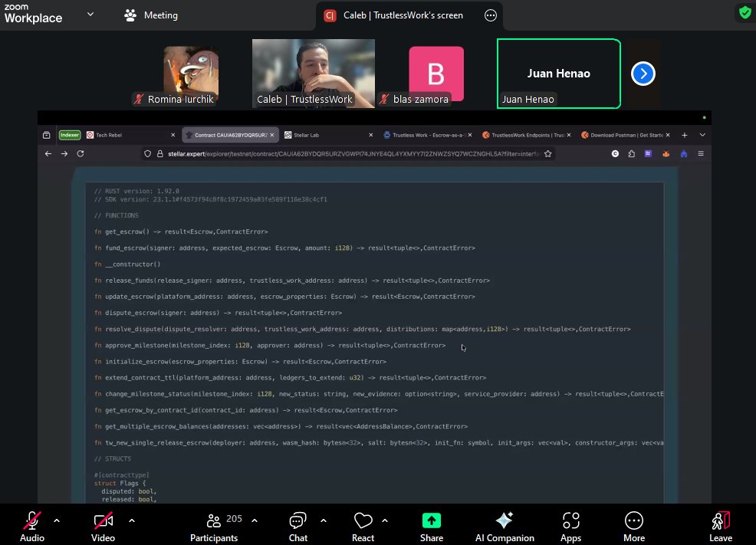Open the Zoom Workplace dropdown chevron

pos(90,15)
